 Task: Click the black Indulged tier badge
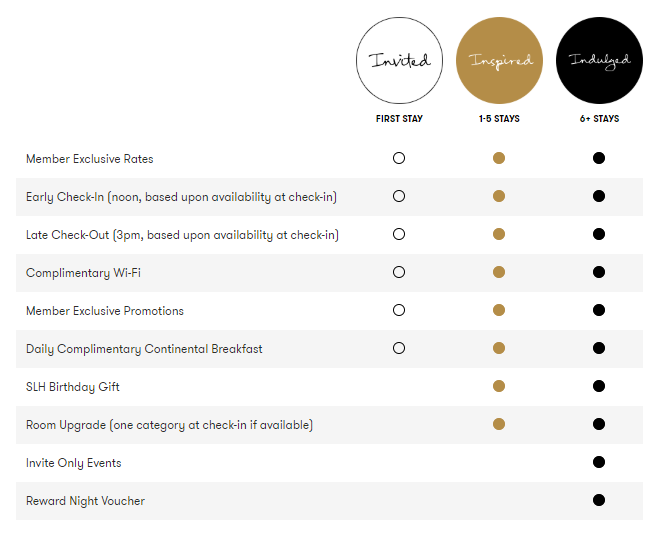[599, 60]
